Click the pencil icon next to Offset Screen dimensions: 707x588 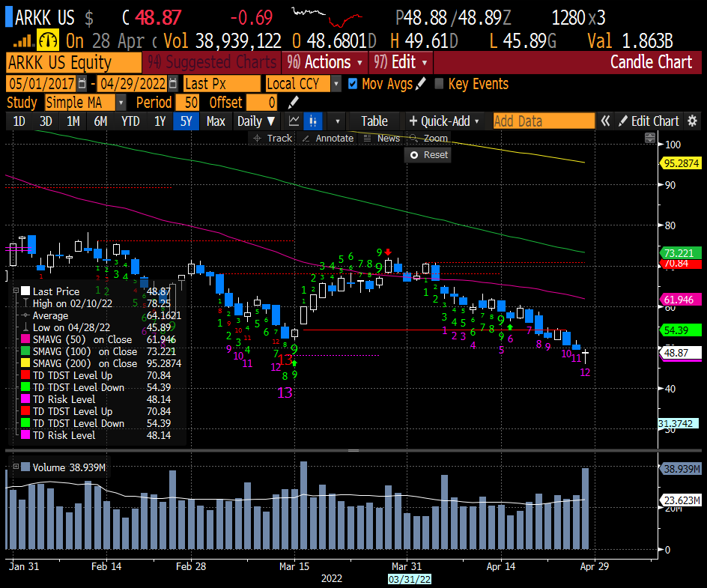(x=293, y=103)
